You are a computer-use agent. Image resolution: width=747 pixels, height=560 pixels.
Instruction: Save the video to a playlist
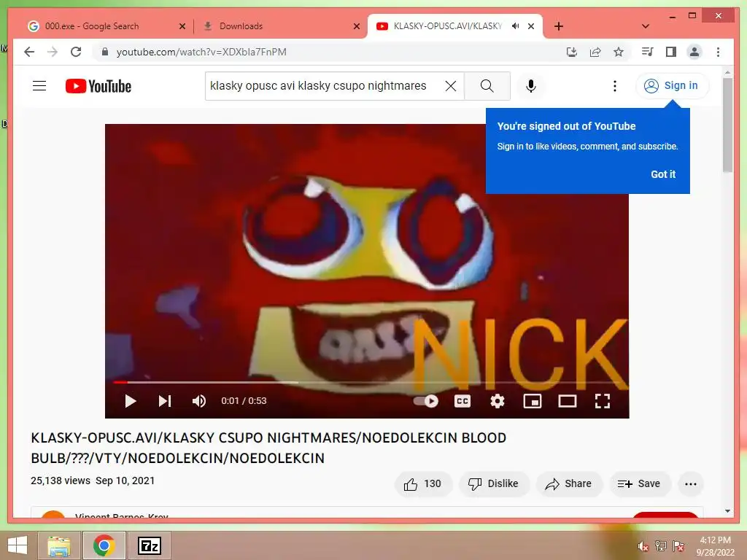click(x=639, y=484)
